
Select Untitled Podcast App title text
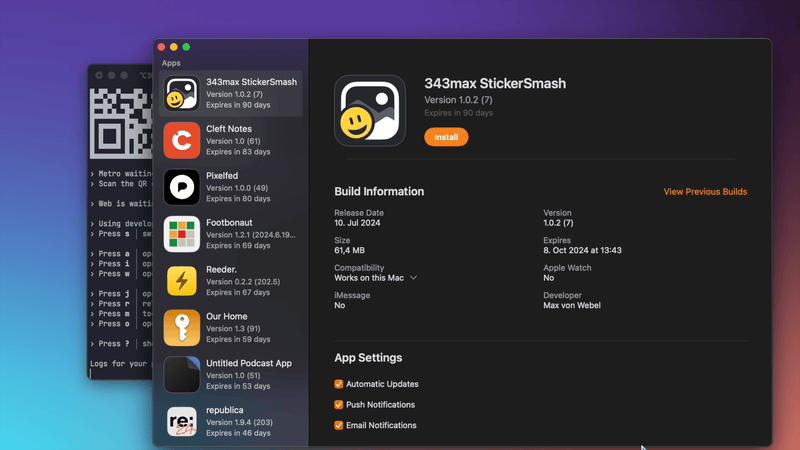coord(249,363)
